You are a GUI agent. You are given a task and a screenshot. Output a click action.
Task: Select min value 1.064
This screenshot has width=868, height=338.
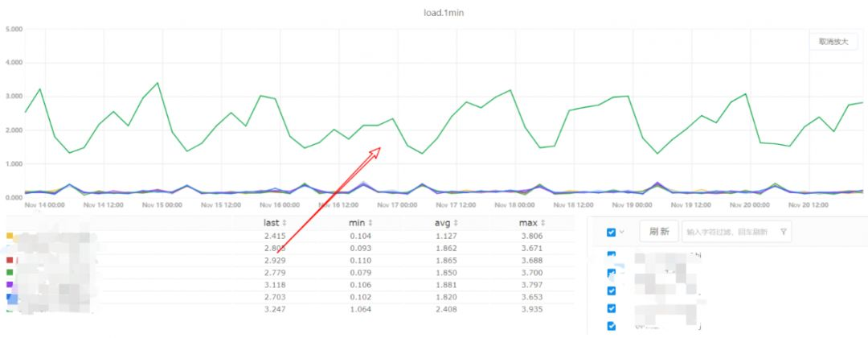pyautogui.click(x=360, y=309)
